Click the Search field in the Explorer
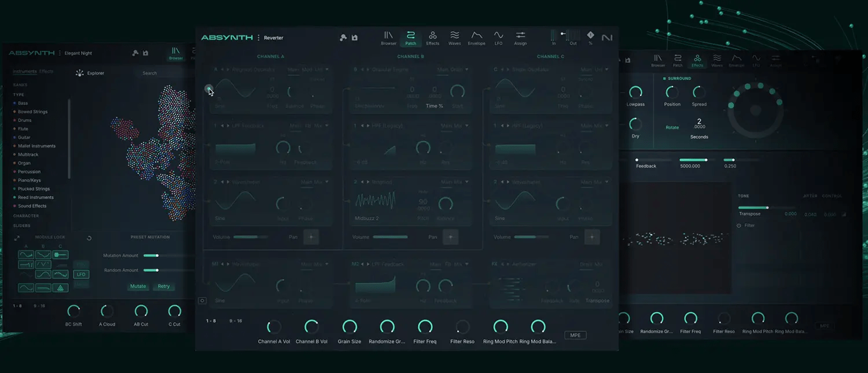The width and height of the screenshot is (868, 373). [149, 73]
